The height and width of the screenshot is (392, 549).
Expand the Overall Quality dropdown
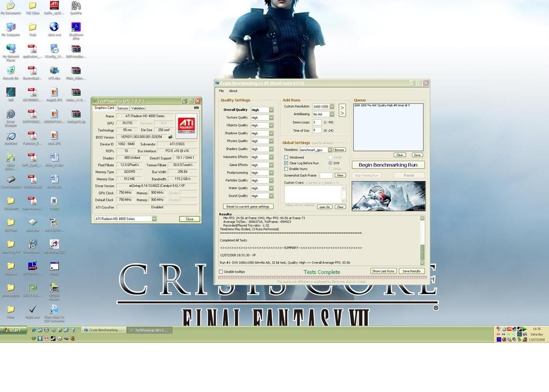[271, 110]
